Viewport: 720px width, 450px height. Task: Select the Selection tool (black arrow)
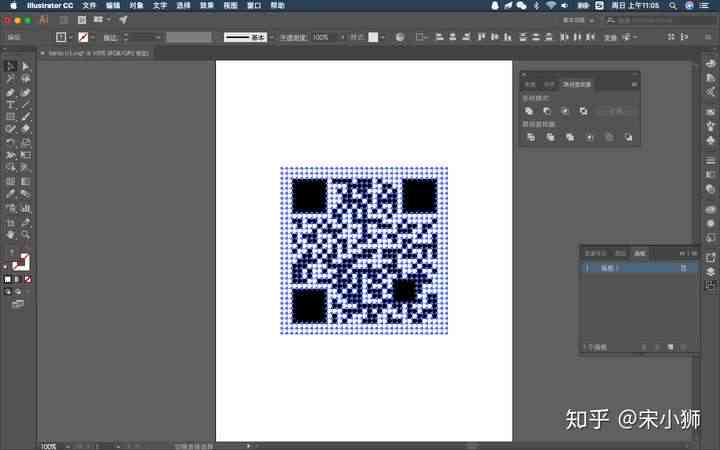[x=11, y=67]
